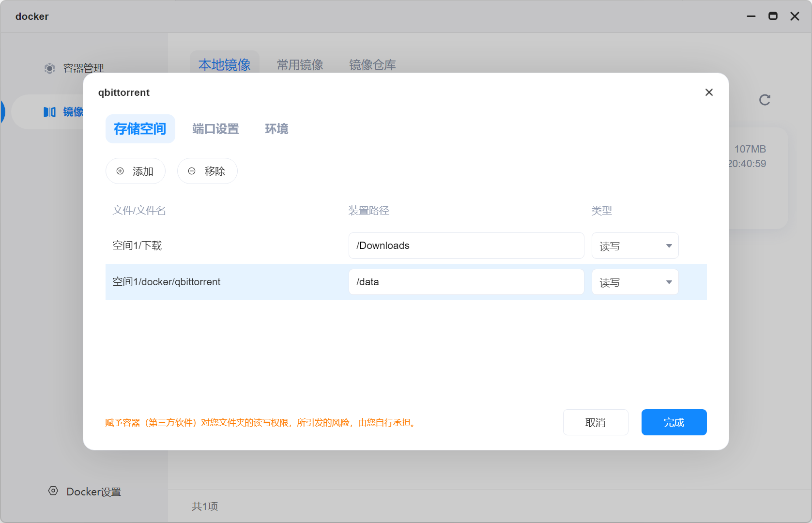Click the minus icon on 移除 button
This screenshot has height=523, width=812.
pos(192,171)
